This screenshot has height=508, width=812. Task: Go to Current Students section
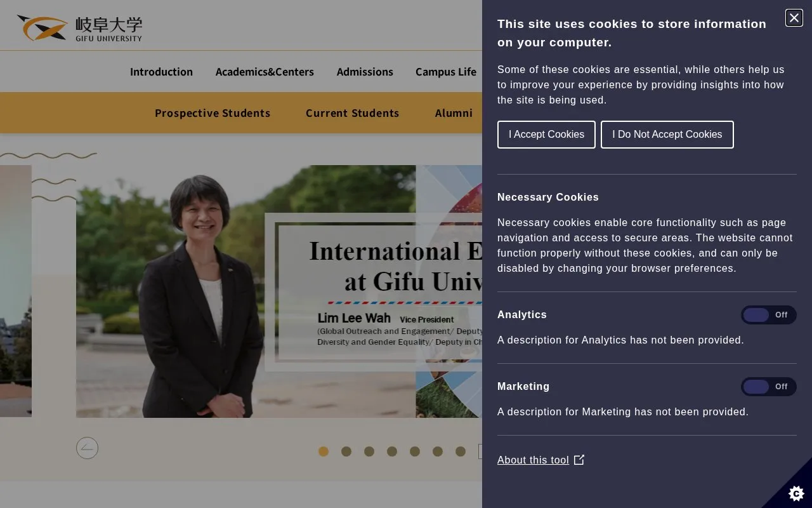352,113
